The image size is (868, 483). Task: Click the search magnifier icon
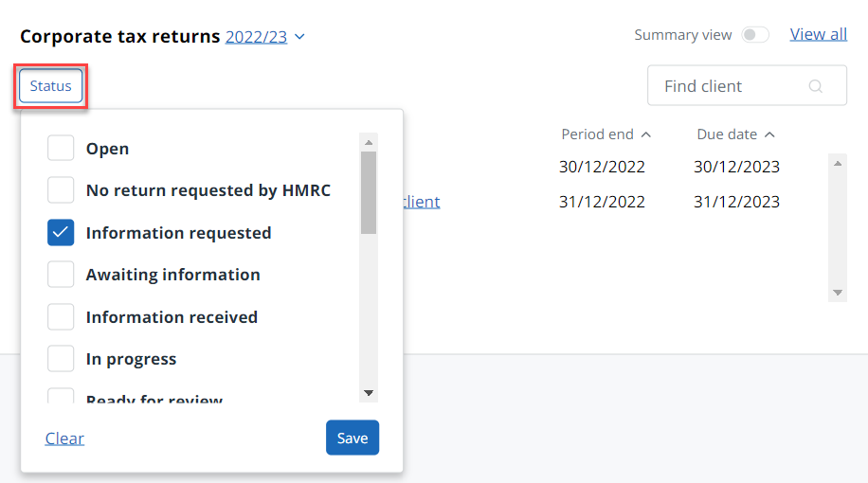pyautogui.click(x=815, y=86)
